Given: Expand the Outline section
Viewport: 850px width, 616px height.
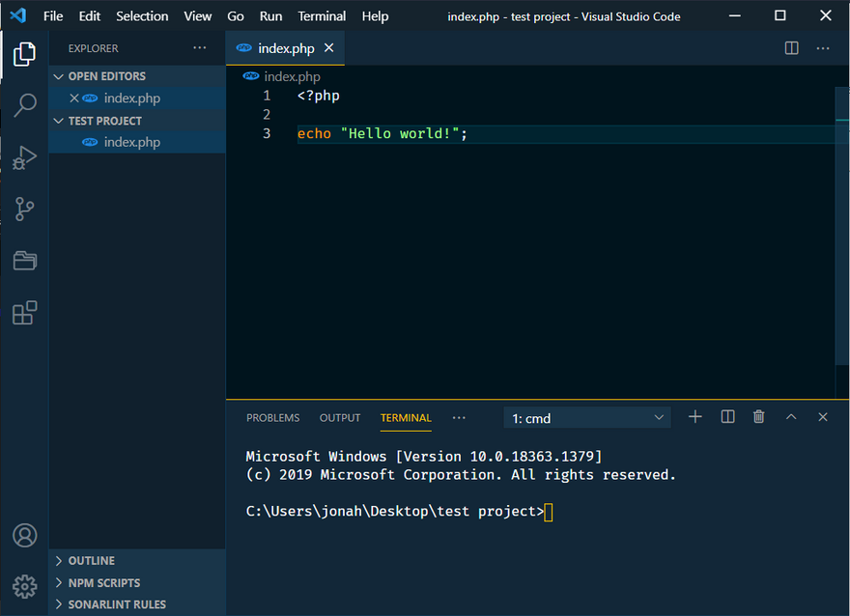Looking at the screenshot, I should coord(91,561).
